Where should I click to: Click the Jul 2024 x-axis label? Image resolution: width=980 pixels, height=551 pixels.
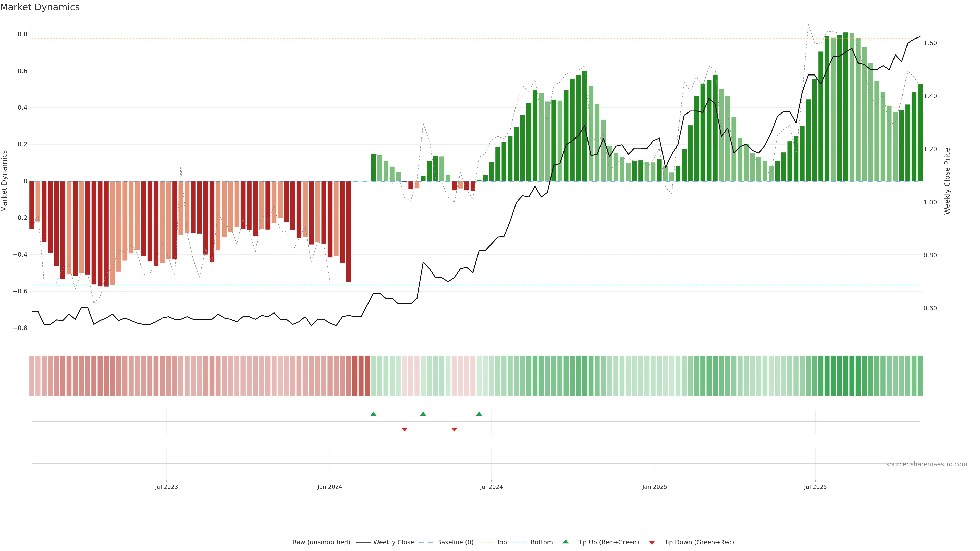click(491, 487)
